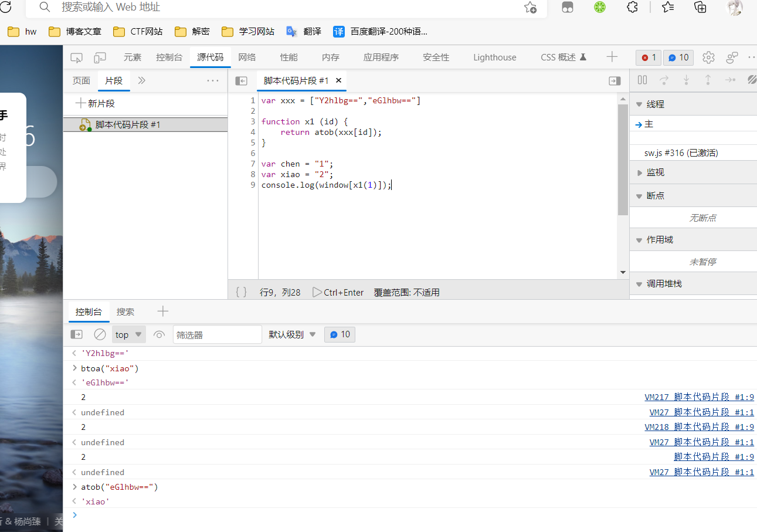Click the browser reload icon
Image resolution: width=757 pixels, height=532 pixels.
pos(5,6)
